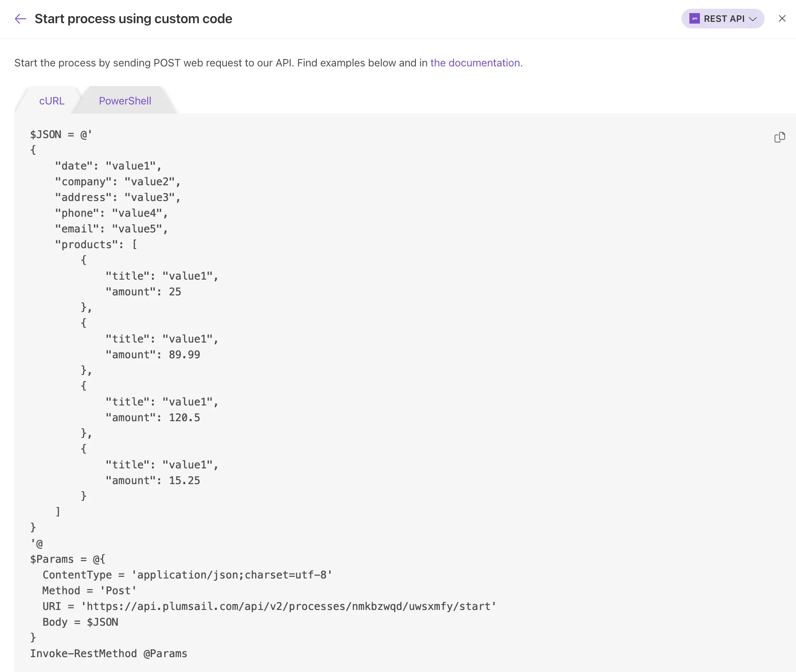
Task: Click the ContentType line in $Params
Action: tap(187, 575)
